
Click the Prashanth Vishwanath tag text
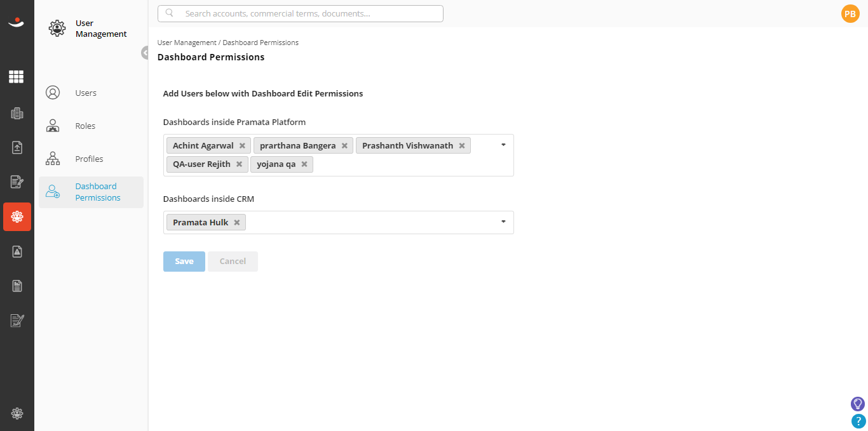coord(408,145)
